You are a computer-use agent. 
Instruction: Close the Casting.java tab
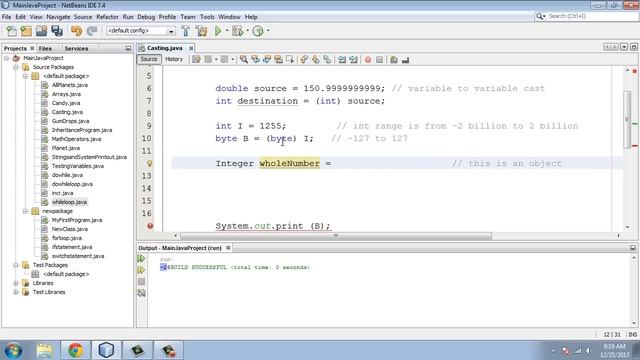pos(191,48)
